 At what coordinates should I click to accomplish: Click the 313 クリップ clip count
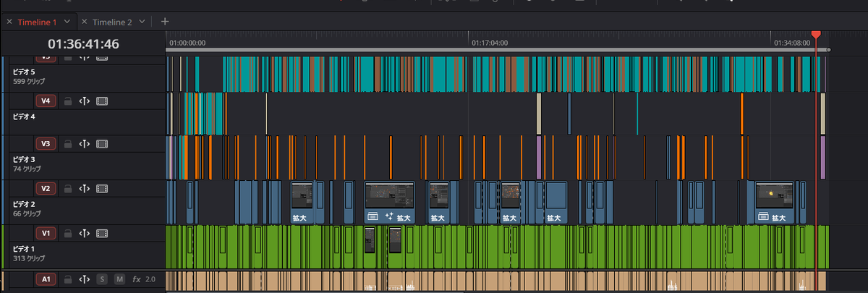30,258
